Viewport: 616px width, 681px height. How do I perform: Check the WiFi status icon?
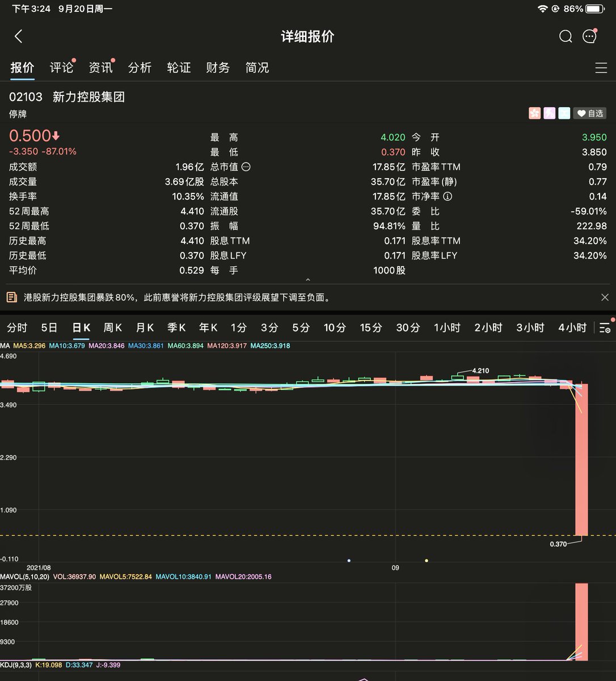[x=543, y=9]
